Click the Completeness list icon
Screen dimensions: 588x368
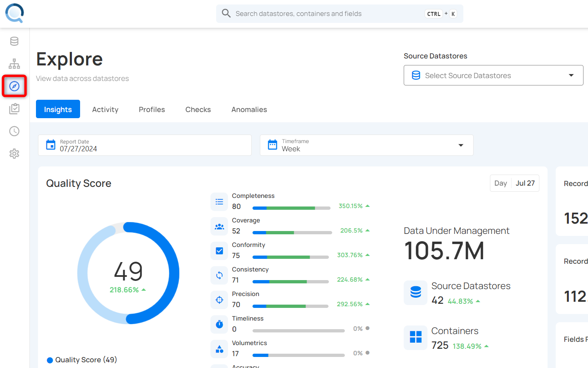(x=219, y=202)
